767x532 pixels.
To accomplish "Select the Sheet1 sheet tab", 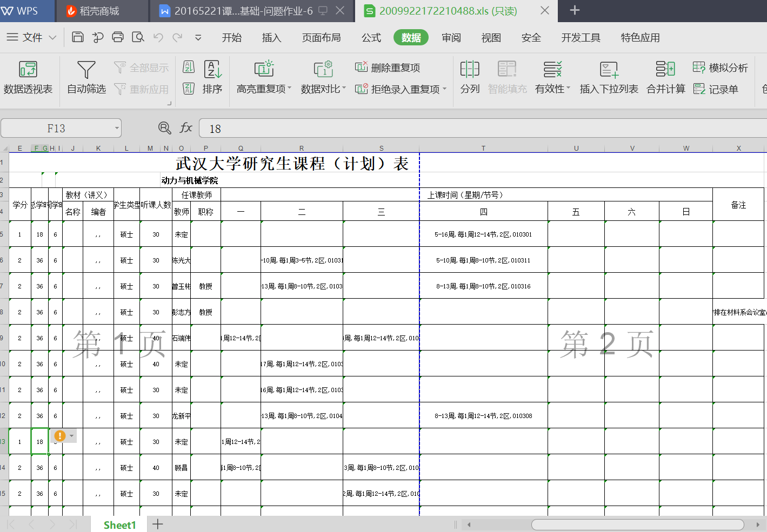I will click(x=120, y=525).
